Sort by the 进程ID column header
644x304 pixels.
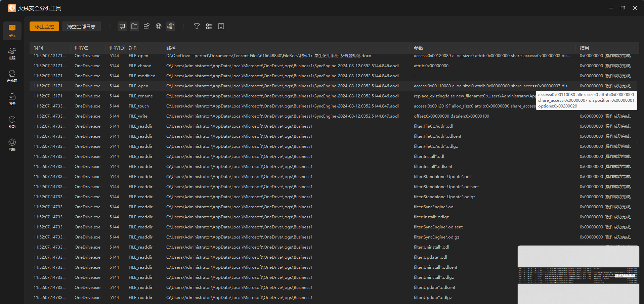pos(117,48)
